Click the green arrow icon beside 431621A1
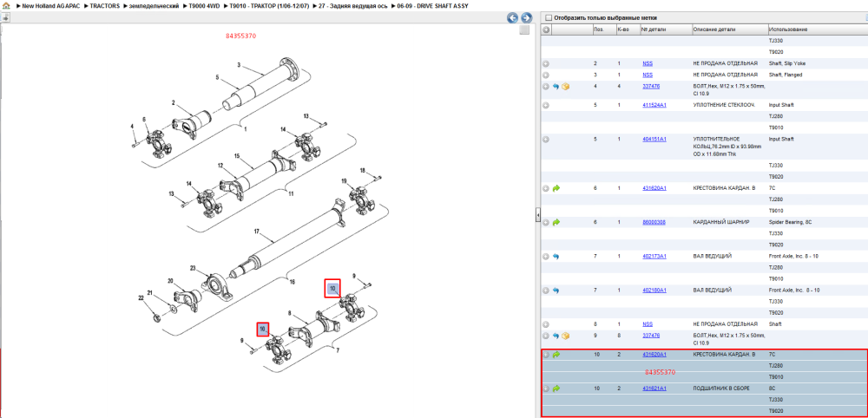 pos(556,389)
